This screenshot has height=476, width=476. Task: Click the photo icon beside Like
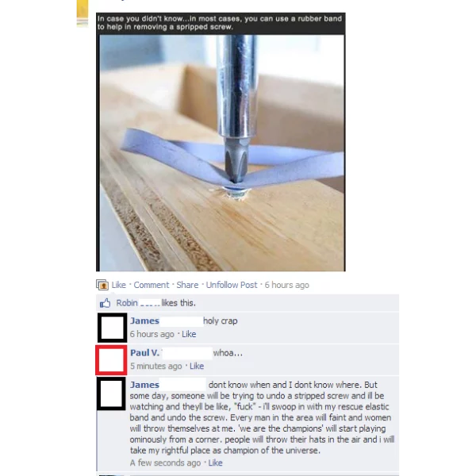(x=102, y=285)
